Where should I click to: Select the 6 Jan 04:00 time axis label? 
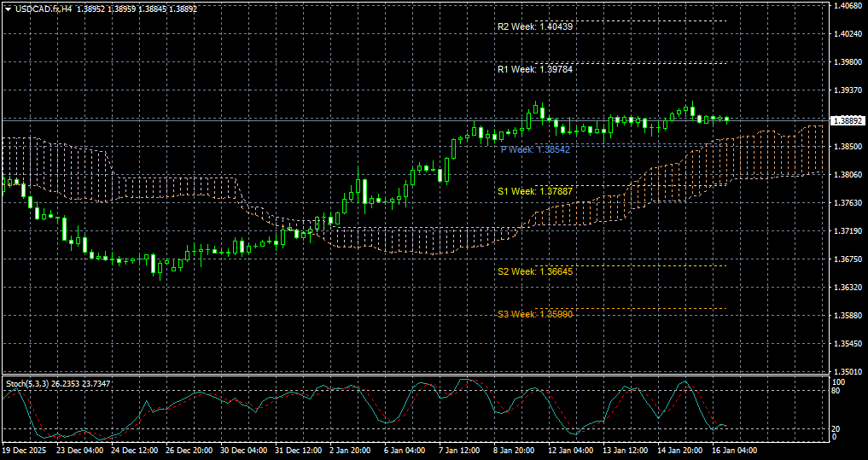pyautogui.click(x=405, y=451)
